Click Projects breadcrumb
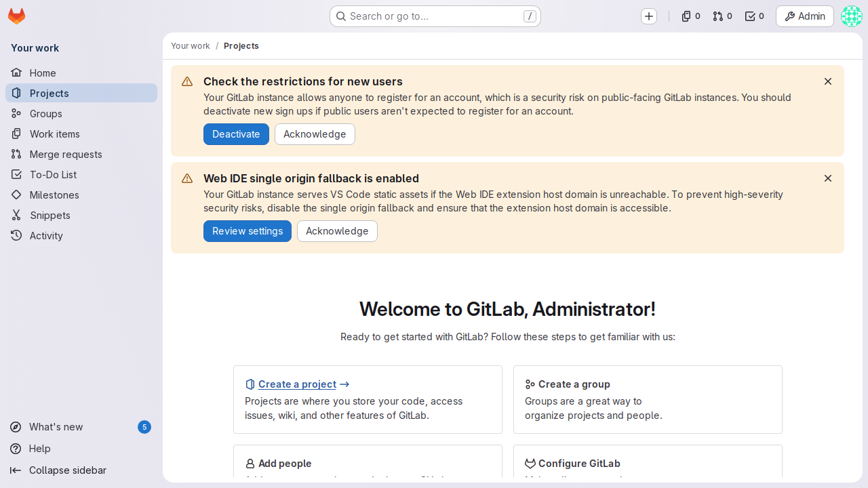Image resolution: width=868 pixels, height=488 pixels. tap(241, 46)
